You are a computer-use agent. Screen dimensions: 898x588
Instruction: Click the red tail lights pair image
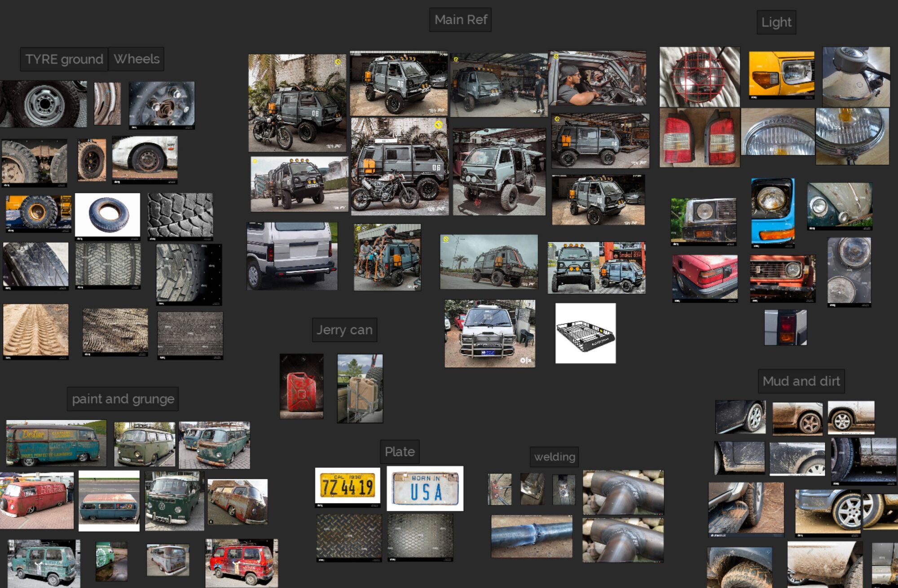pos(699,138)
